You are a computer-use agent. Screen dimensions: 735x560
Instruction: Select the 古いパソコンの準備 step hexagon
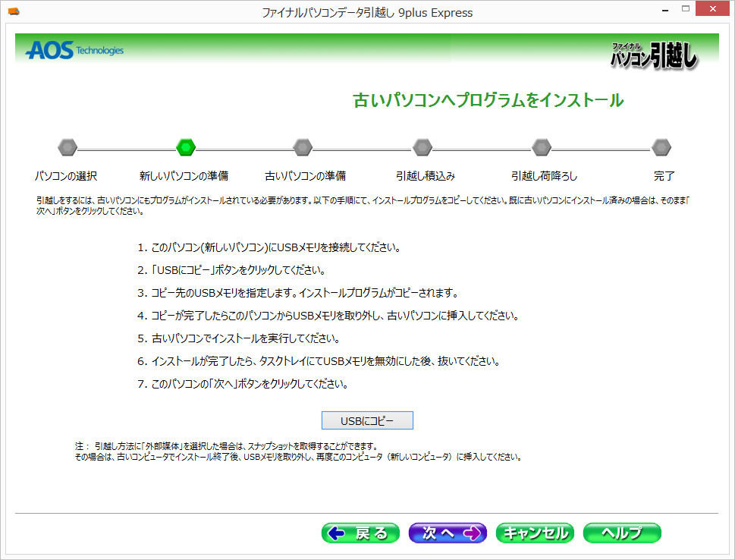tap(303, 147)
